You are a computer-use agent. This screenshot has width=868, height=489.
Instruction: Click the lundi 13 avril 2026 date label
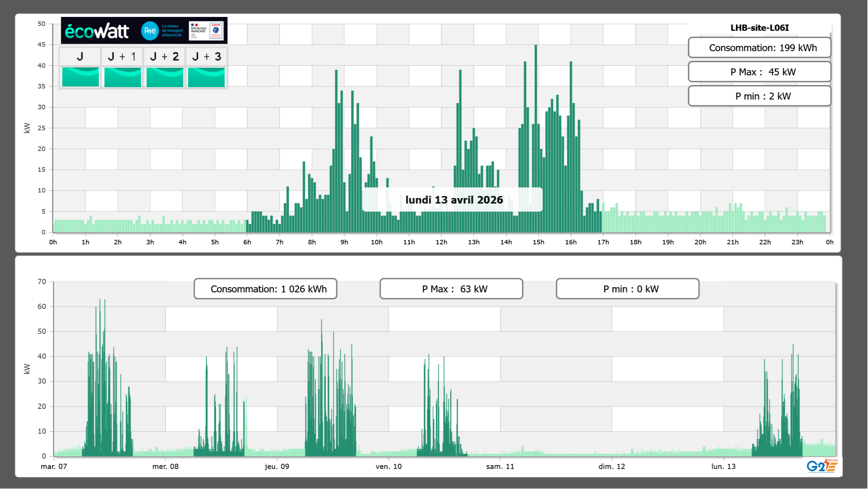coord(454,200)
